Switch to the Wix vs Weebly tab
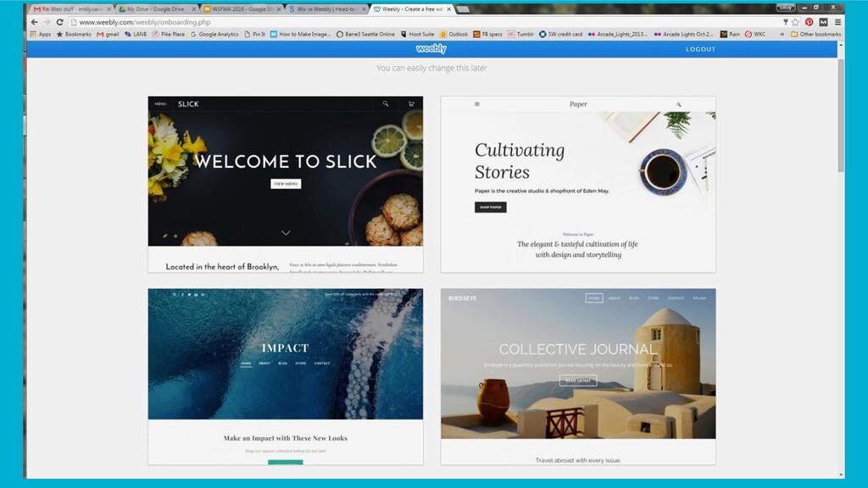 pos(326,8)
